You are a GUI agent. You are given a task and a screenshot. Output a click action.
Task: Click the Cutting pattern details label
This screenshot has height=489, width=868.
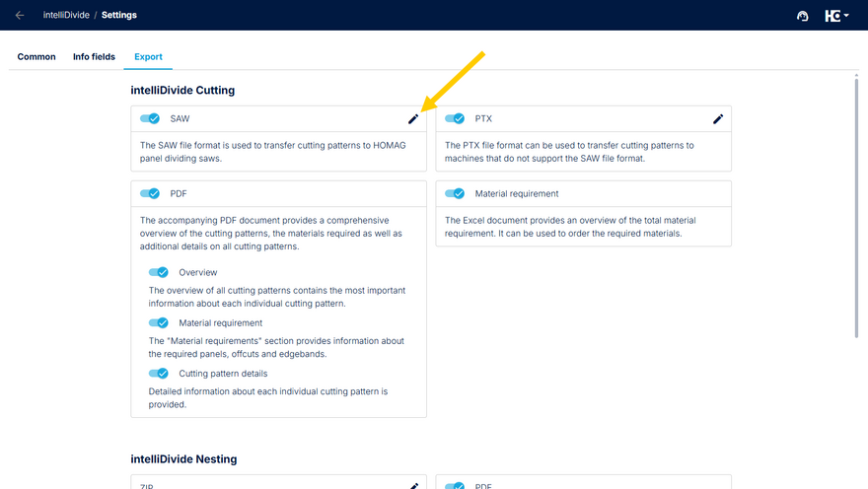coord(223,374)
